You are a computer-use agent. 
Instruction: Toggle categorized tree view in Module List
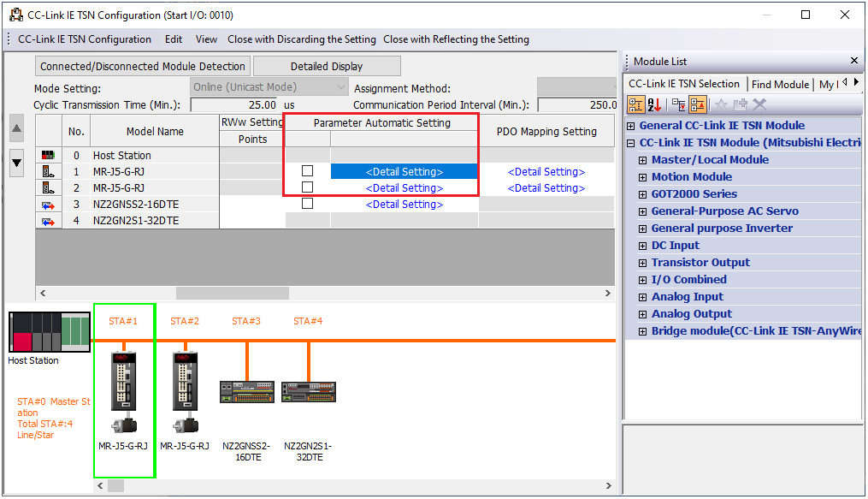[635, 104]
